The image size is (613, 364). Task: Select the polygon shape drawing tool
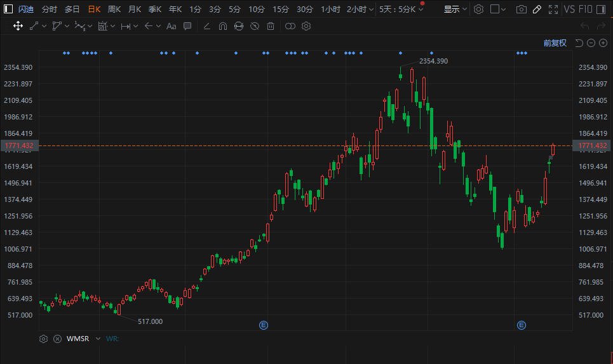coord(57,26)
